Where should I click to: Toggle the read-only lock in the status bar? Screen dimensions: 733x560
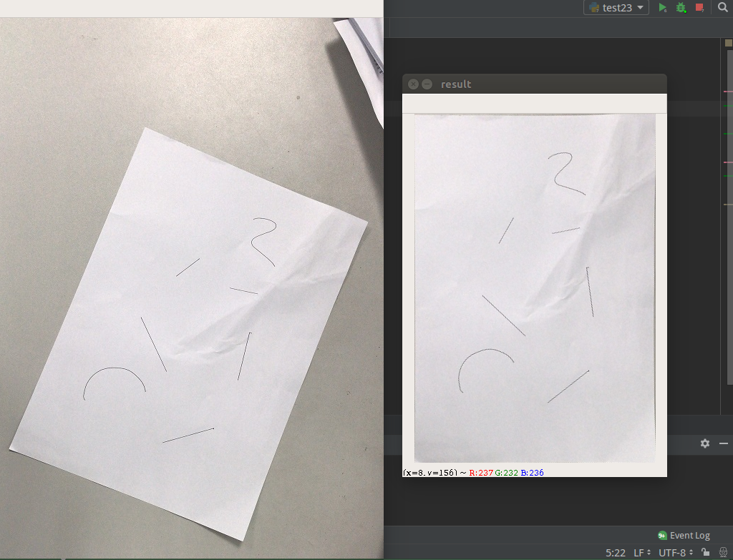[705, 552]
